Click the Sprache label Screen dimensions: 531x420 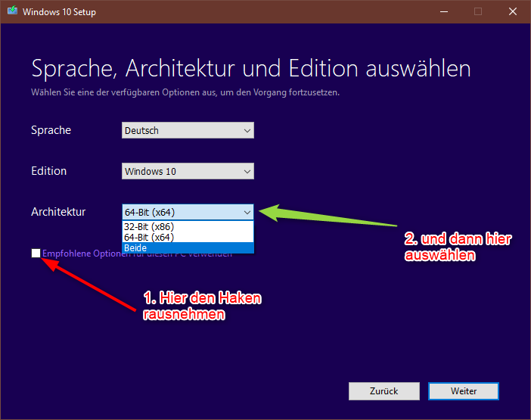tap(51, 130)
